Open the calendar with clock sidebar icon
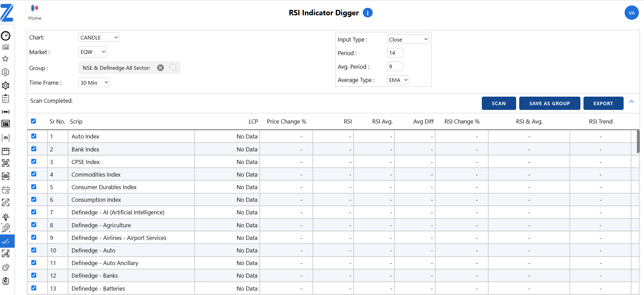 pyautogui.click(x=6, y=190)
